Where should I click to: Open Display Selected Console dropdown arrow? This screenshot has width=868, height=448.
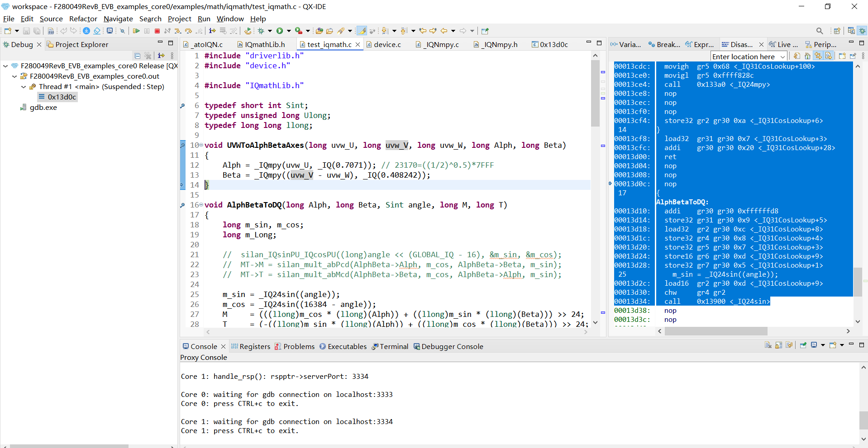tap(823, 345)
